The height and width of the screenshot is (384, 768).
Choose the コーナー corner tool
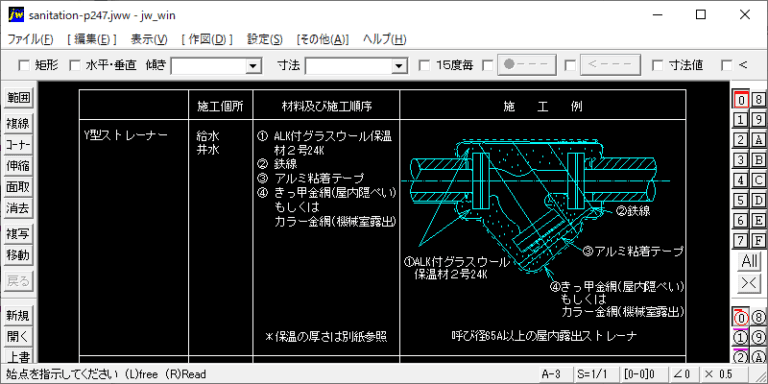click(x=18, y=145)
